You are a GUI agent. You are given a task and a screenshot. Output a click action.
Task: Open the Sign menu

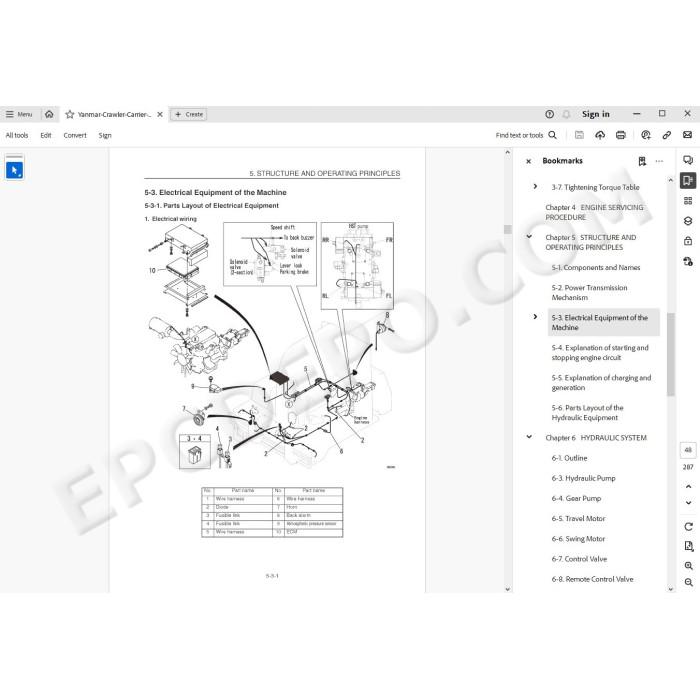105,135
